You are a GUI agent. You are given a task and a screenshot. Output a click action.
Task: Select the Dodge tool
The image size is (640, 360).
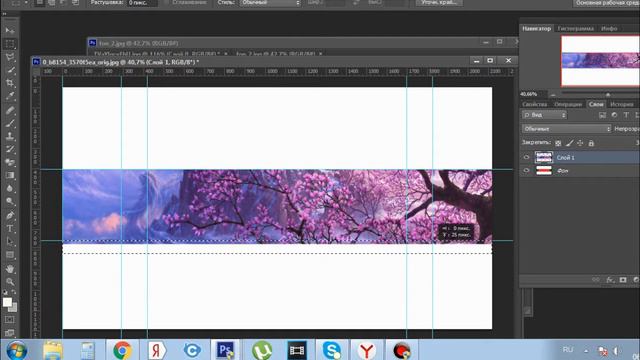(10, 202)
